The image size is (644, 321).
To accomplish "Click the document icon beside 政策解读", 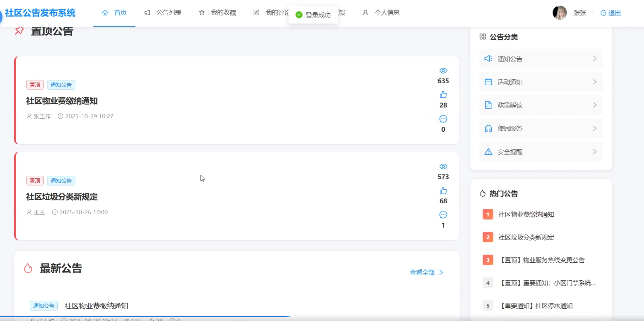I will coord(488,105).
